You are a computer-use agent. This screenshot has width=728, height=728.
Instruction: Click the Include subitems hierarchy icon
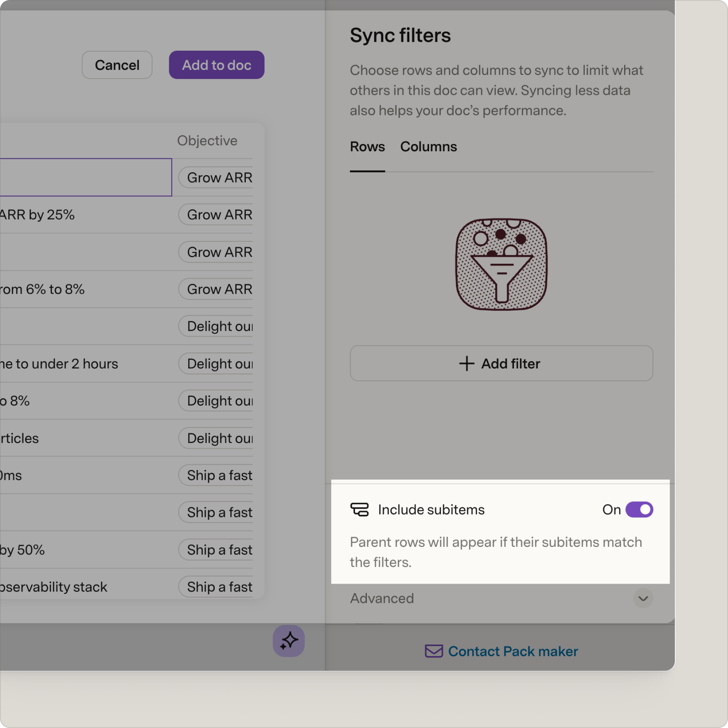[360, 510]
